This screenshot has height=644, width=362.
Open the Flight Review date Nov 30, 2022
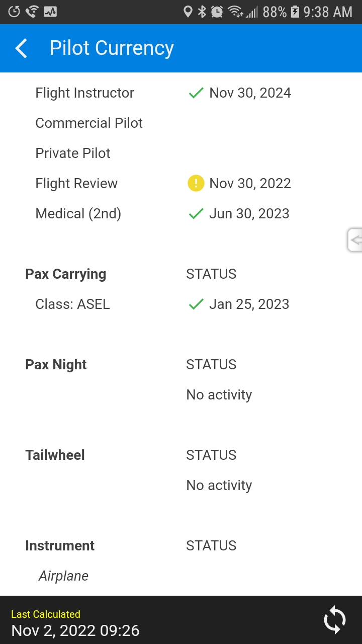250,184
